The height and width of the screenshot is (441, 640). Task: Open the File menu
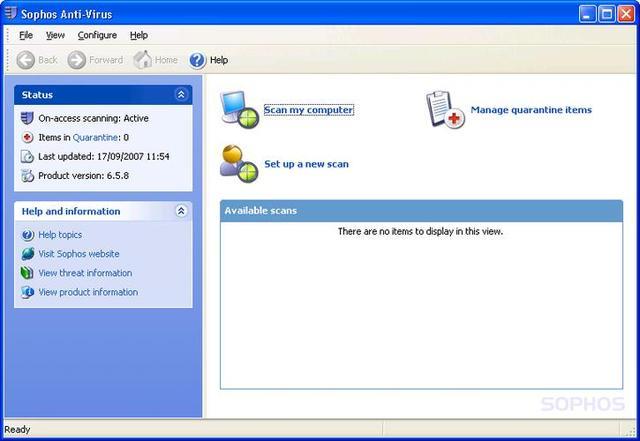click(26, 35)
